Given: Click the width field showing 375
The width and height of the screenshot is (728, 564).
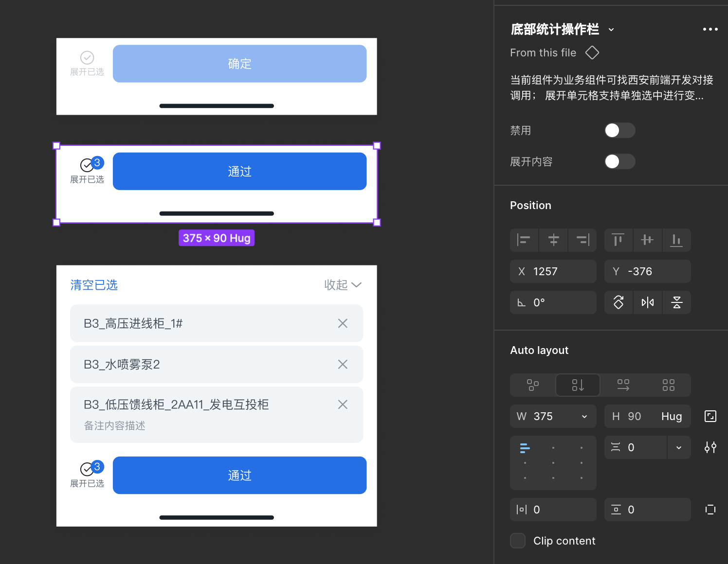Looking at the screenshot, I should point(553,416).
